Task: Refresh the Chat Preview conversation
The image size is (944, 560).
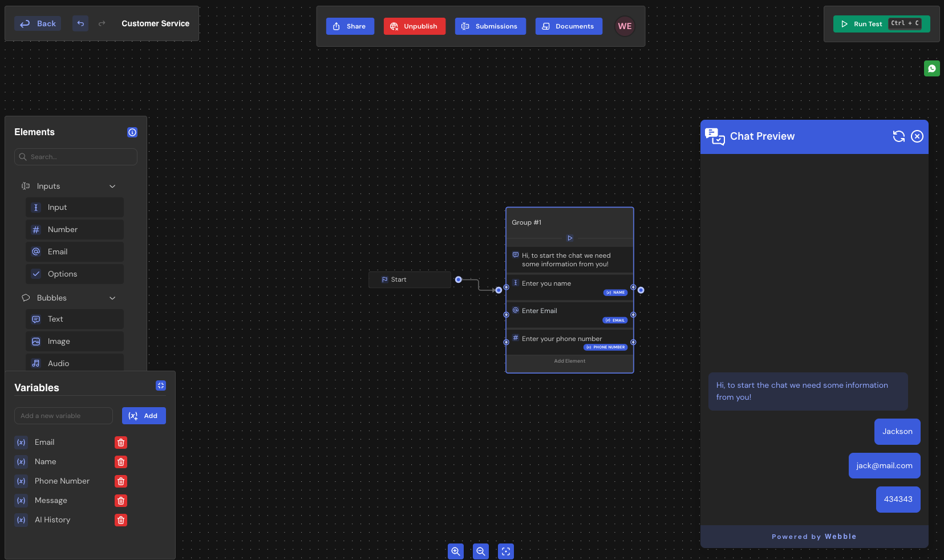Action: [898, 136]
